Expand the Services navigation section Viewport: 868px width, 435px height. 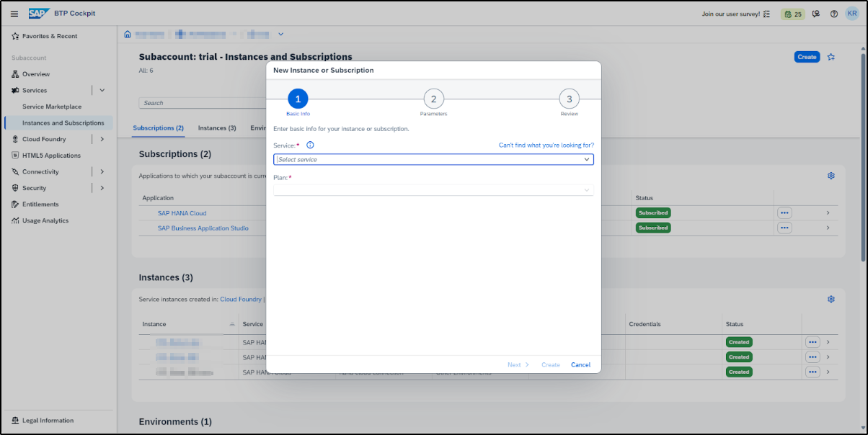102,90
